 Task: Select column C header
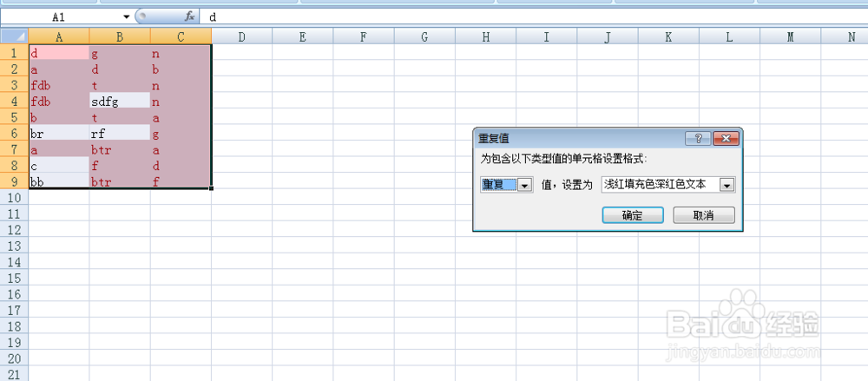[x=181, y=36]
